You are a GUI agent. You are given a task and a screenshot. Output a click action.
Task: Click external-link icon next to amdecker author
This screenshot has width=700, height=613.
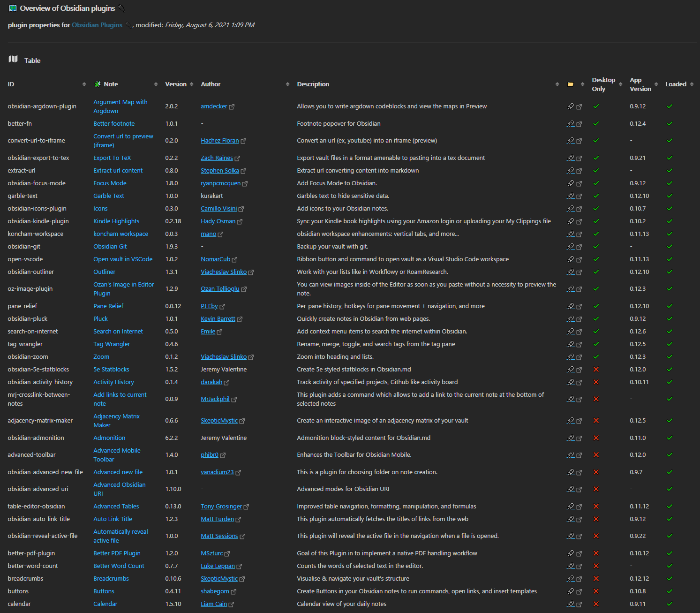232,107
